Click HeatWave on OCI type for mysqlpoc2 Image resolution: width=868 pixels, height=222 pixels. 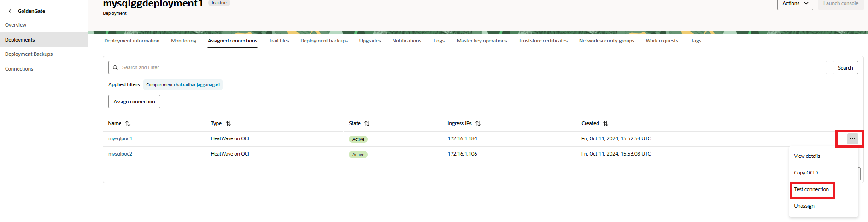click(230, 154)
